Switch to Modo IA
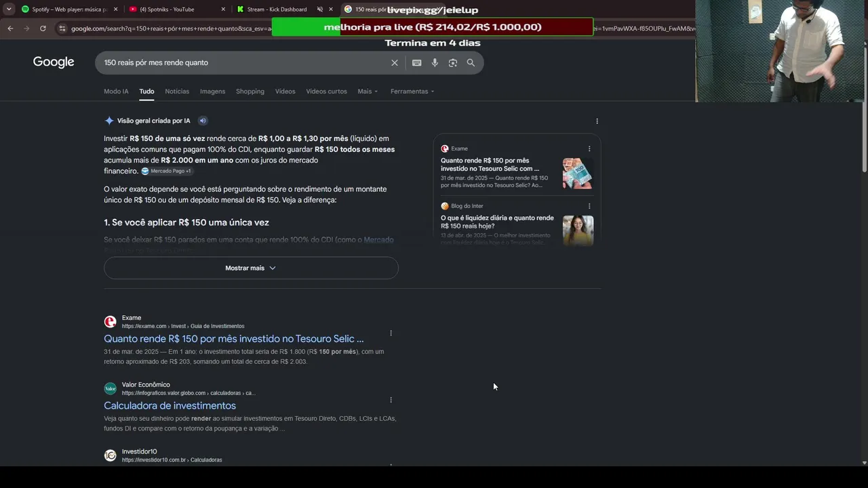 coord(116,91)
